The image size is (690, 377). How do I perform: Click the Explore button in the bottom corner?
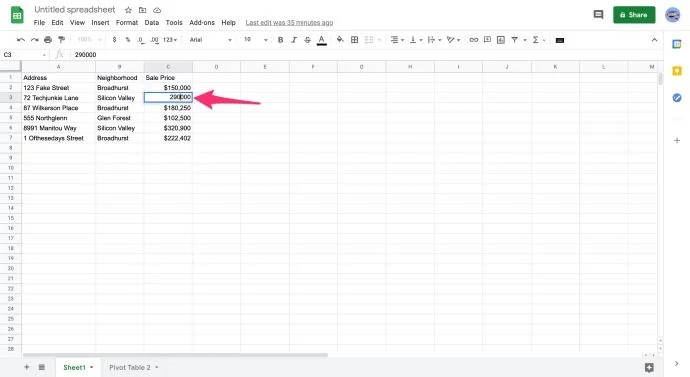pos(649,367)
